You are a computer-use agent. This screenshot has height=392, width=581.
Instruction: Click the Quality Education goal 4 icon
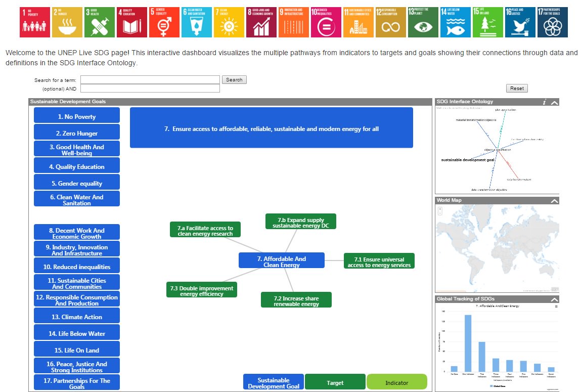132,22
